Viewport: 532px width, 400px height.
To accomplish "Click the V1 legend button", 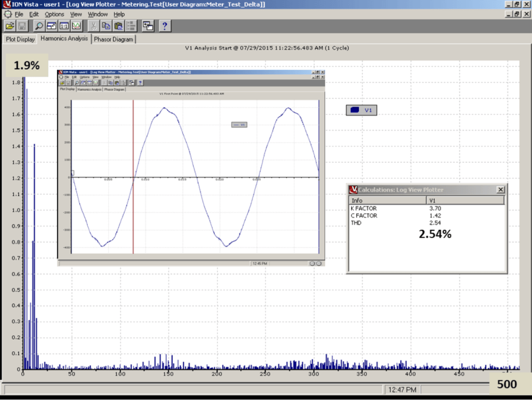I will coord(362,110).
